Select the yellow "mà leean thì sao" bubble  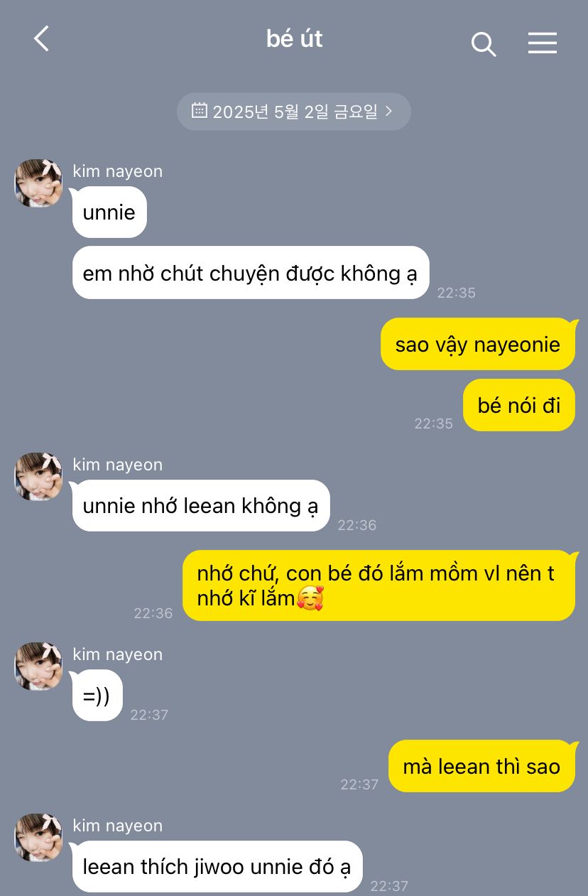click(x=481, y=766)
